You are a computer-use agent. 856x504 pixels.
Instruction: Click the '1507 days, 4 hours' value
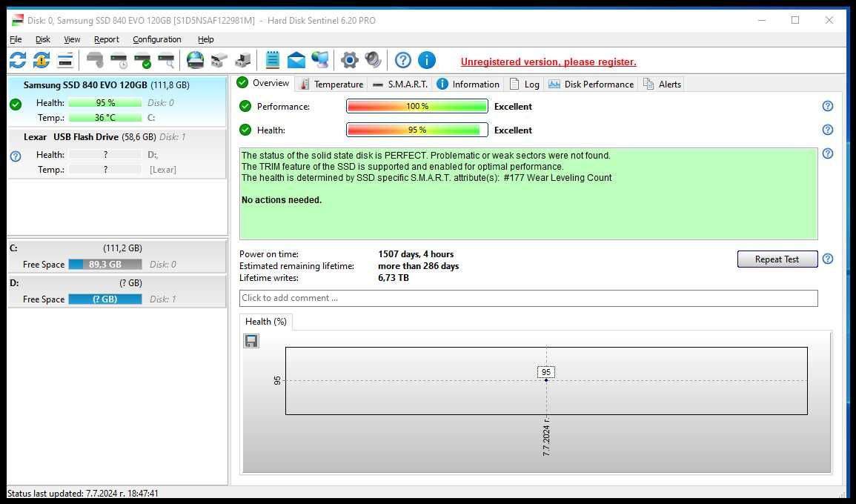point(416,254)
